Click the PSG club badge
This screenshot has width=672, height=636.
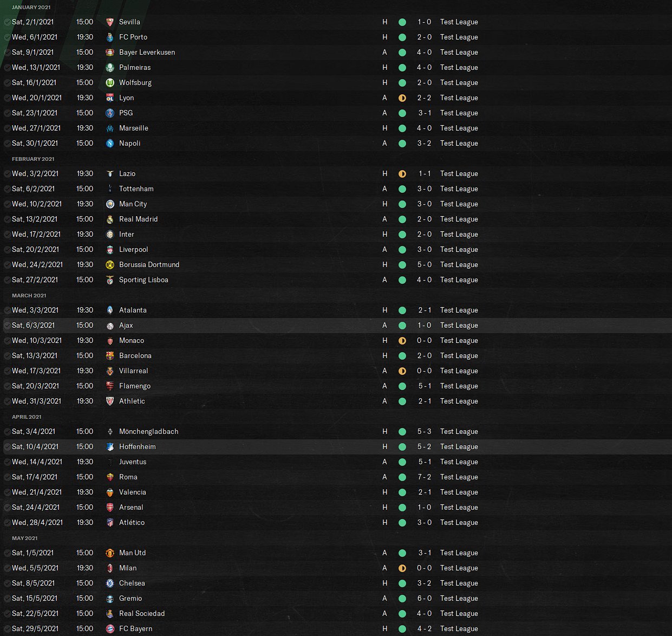(x=110, y=113)
